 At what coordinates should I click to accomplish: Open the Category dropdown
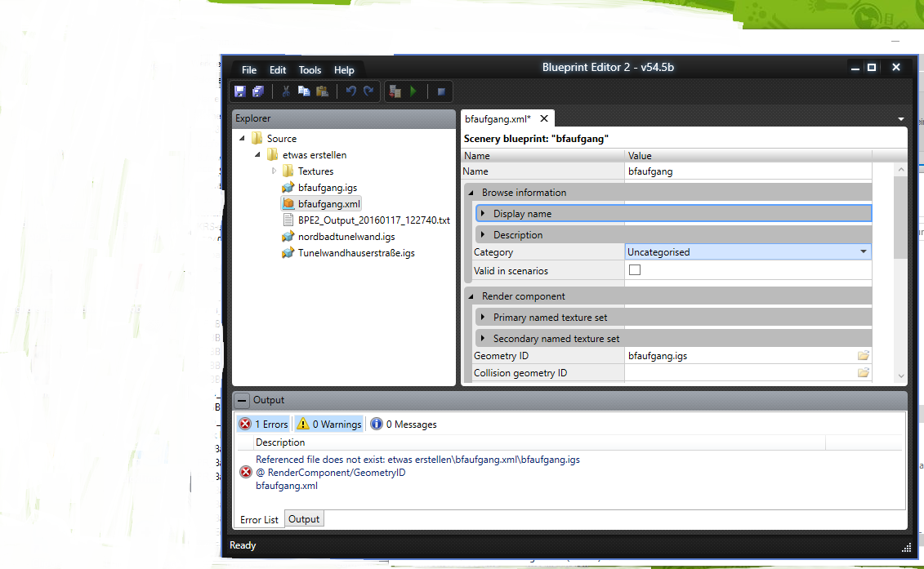863,252
